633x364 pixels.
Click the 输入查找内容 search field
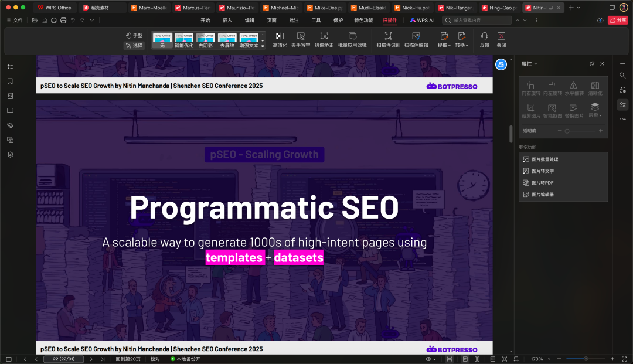(477, 20)
